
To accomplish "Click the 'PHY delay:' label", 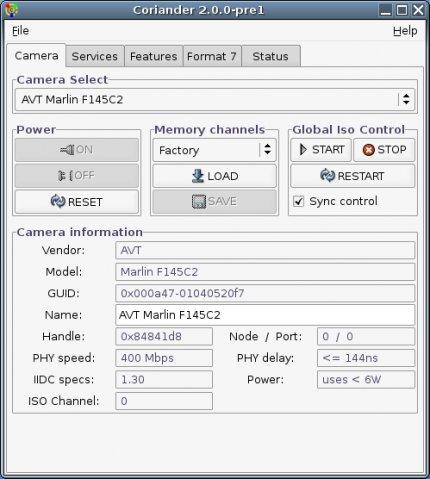I will (x=265, y=358).
